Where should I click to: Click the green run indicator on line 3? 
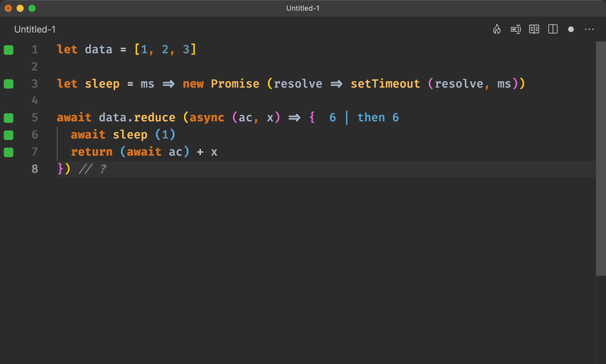(9, 83)
